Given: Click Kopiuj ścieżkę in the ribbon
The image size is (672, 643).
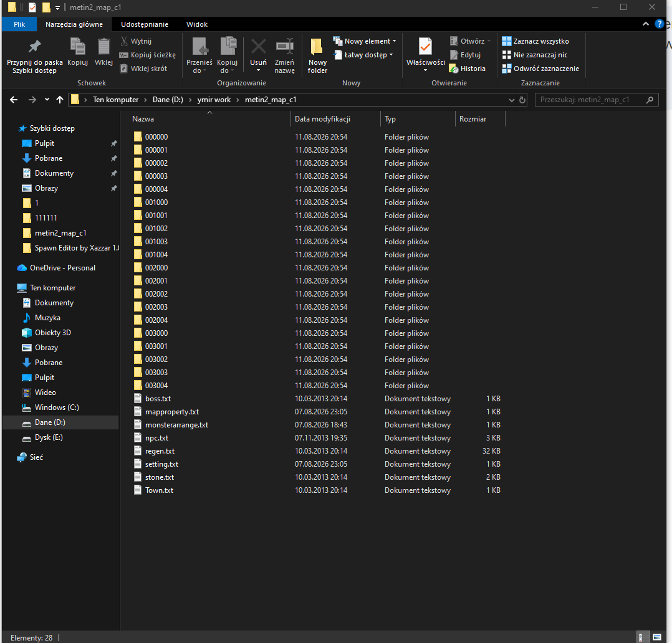Looking at the screenshot, I should coord(148,55).
